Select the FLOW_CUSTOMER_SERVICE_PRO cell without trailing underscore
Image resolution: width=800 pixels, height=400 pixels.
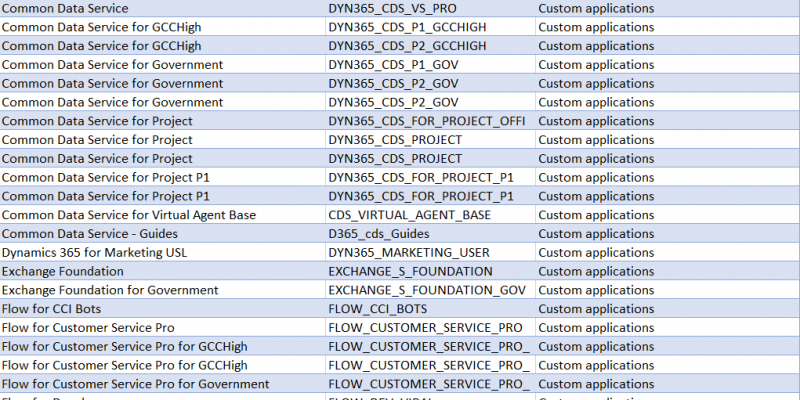[430, 328]
